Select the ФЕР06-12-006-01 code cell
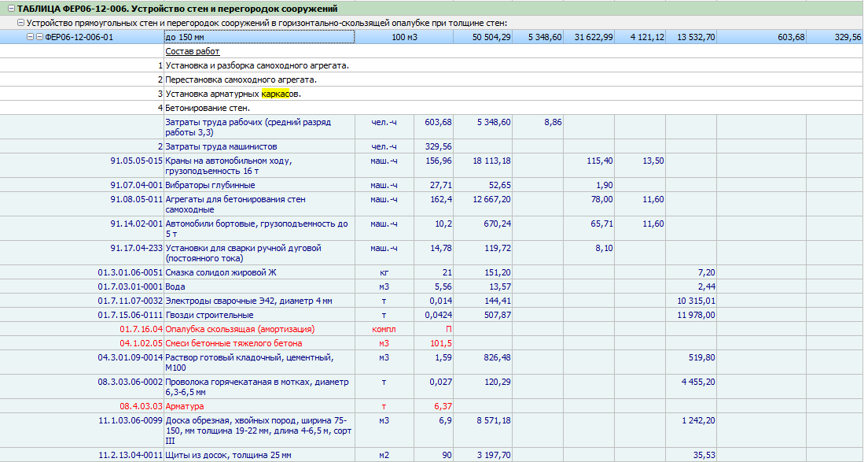 [x=79, y=37]
